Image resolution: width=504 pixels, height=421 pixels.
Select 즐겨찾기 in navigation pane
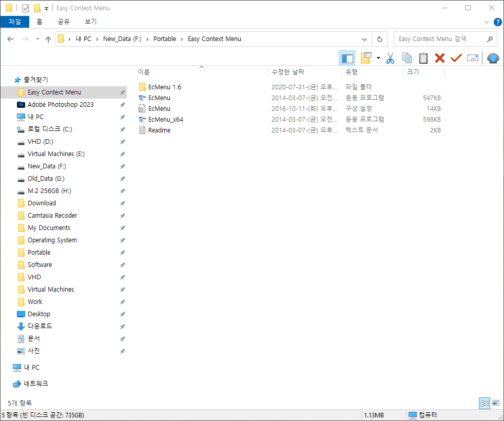[x=35, y=80]
